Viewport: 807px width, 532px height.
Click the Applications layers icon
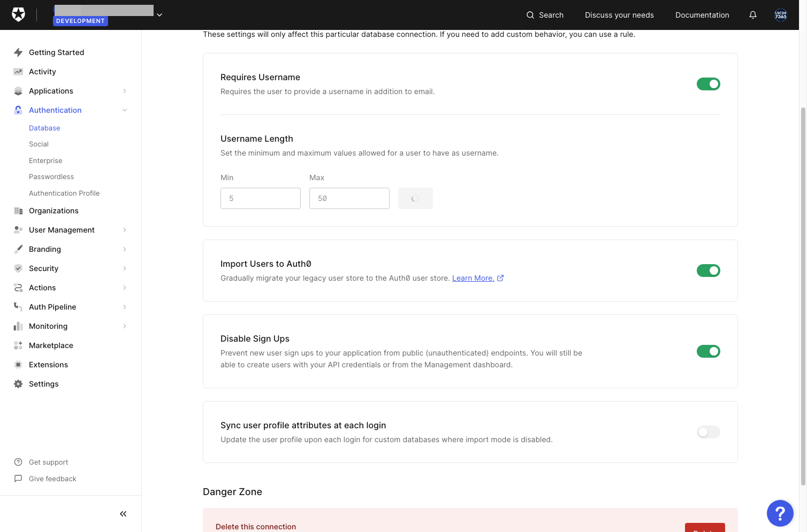point(18,91)
